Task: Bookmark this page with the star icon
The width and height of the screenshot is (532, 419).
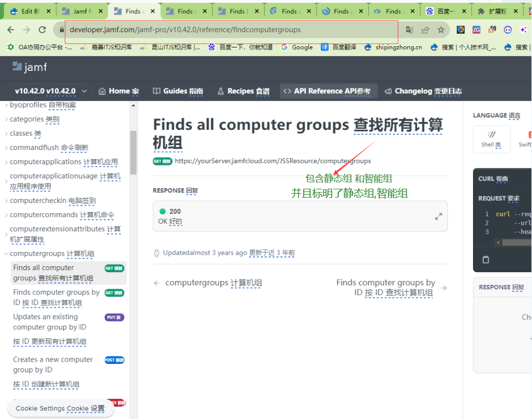Action: click(441, 30)
